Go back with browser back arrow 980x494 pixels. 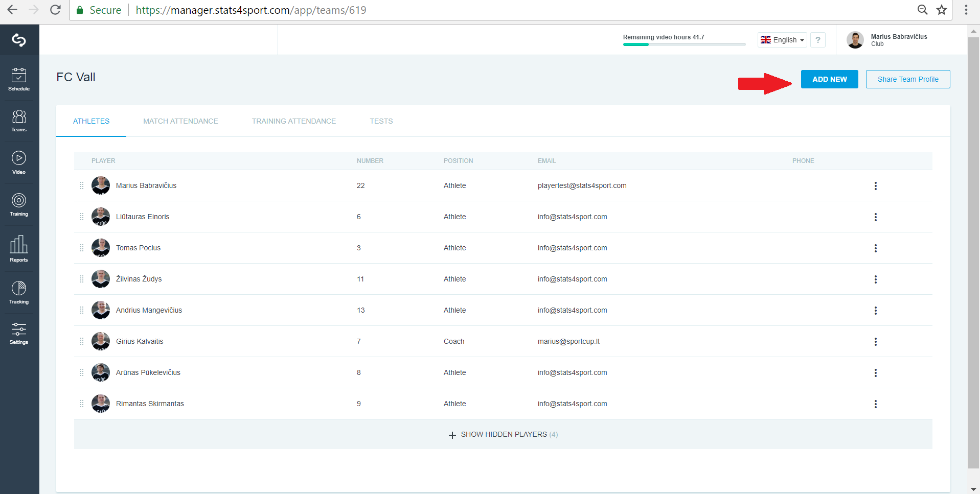(12, 10)
